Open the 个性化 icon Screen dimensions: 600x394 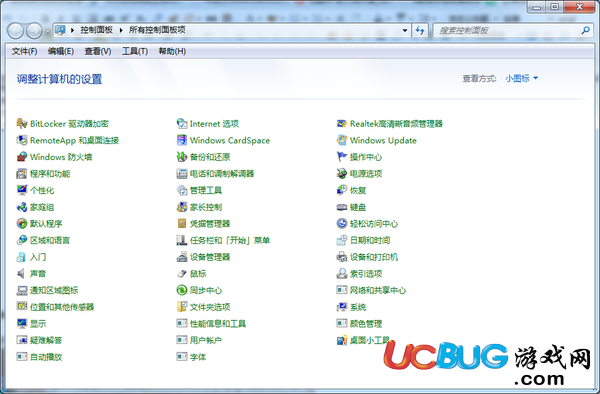tap(22, 190)
